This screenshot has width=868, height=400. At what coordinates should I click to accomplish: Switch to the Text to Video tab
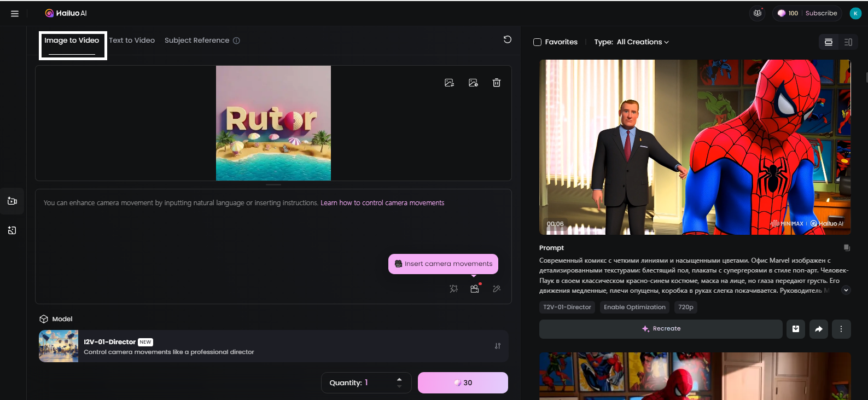pyautogui.click(x=132, y=40)
